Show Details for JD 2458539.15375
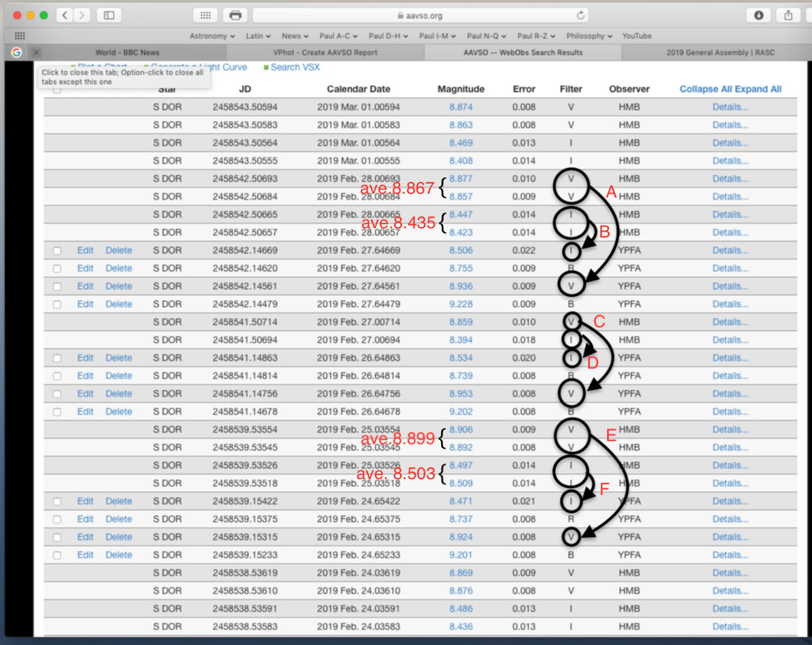Screen dimensions: 812x645 tap(730, 520)
